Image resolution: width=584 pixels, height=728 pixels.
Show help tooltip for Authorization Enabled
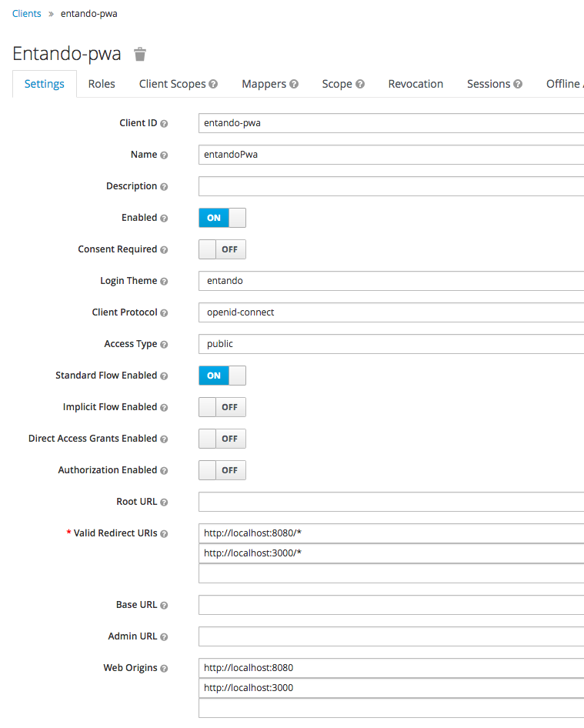click(x=164, y=471)
